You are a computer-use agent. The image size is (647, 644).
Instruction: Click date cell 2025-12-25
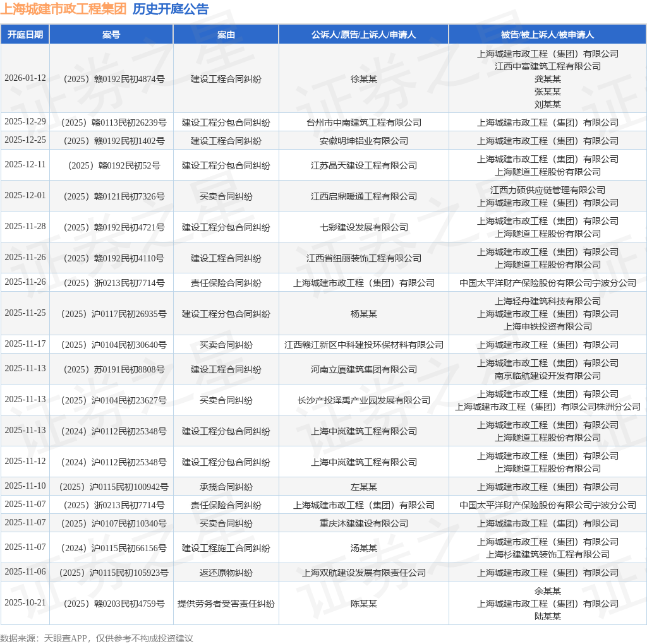point(25,140)
